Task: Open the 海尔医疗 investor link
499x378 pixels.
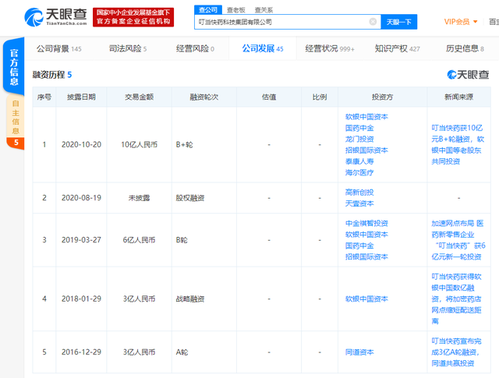Action: click(x=359, y=173)
